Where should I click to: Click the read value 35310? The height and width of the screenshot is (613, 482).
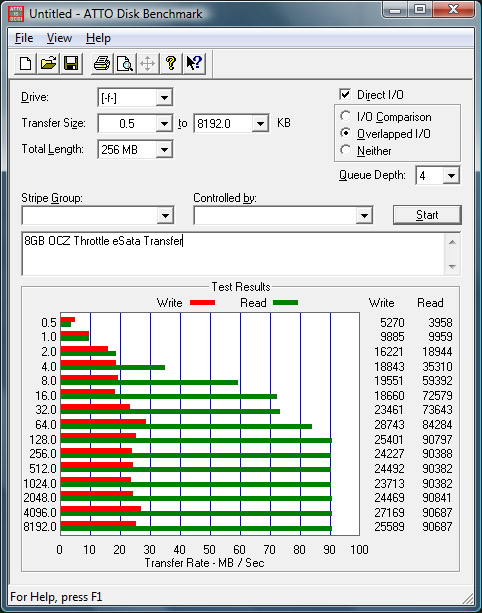pyautogui.click(x=437, y=367)
